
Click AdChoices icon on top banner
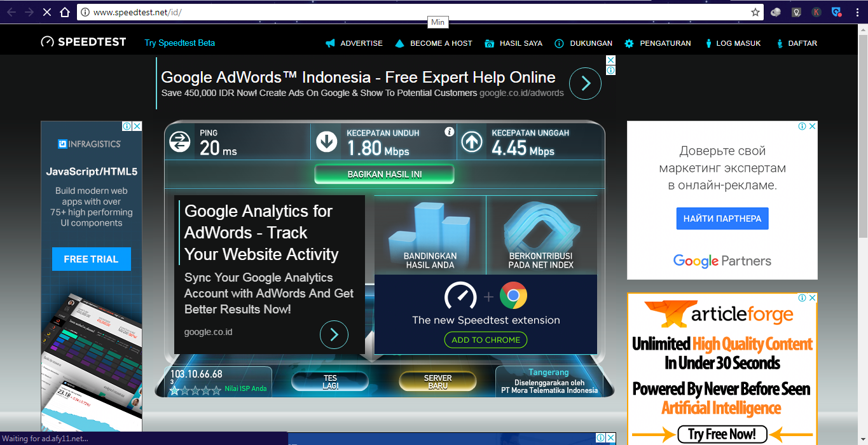(x=610, y=70)
